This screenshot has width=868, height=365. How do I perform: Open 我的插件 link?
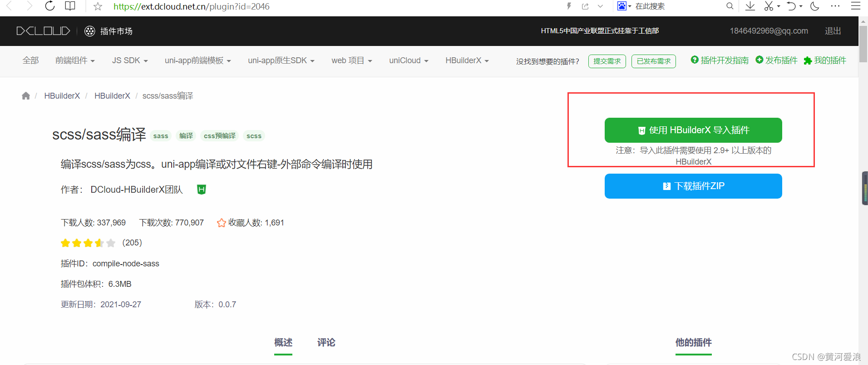(x=825, y=60)
